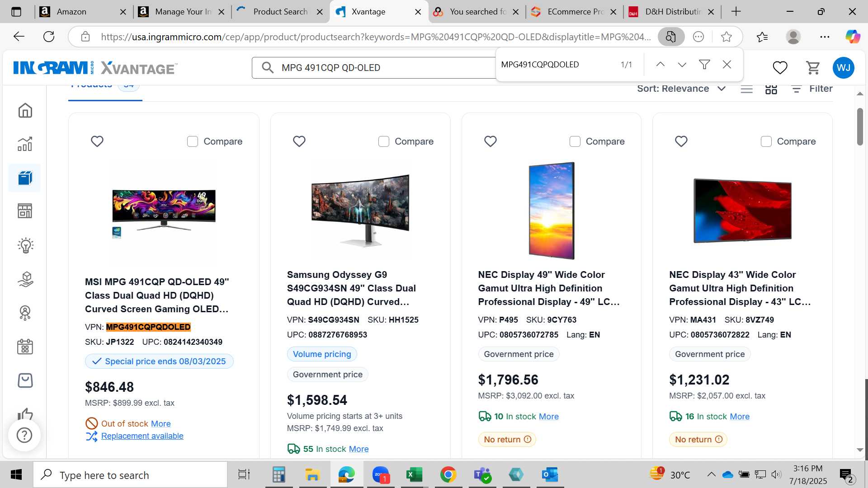Click More link for 16 In stock
The image size is (868, 488).
[x=740, y=417]
